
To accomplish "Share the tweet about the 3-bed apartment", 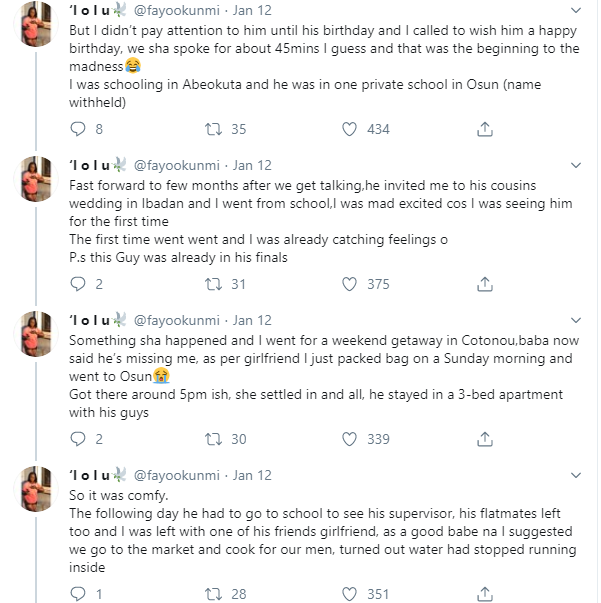I will tap(484, 439).
